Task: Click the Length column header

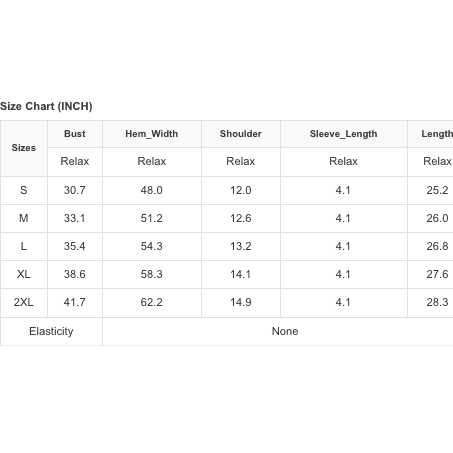Action: (437, 134)
